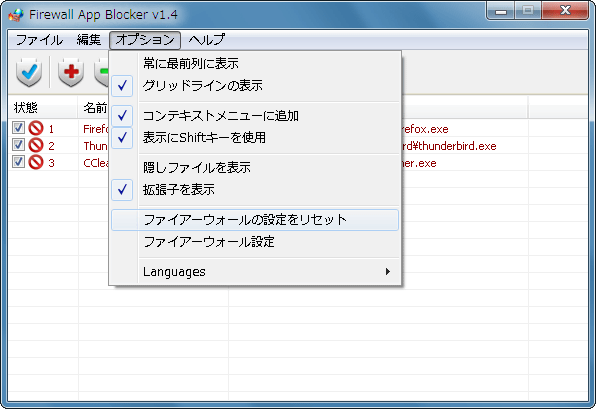Toggle グリッドラインの表示 option
This screenshot has height=409, width=596.
tap(255, 86)
